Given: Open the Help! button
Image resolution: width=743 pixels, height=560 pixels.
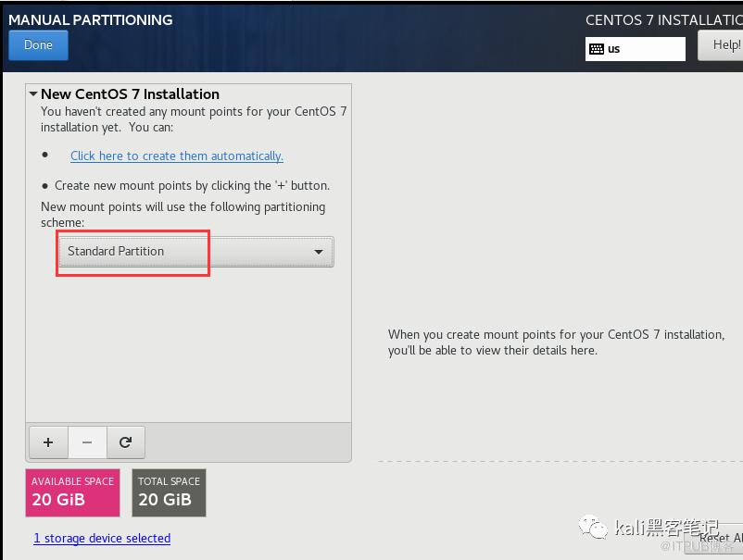Looking at the screenshot, I should (720, 45).
